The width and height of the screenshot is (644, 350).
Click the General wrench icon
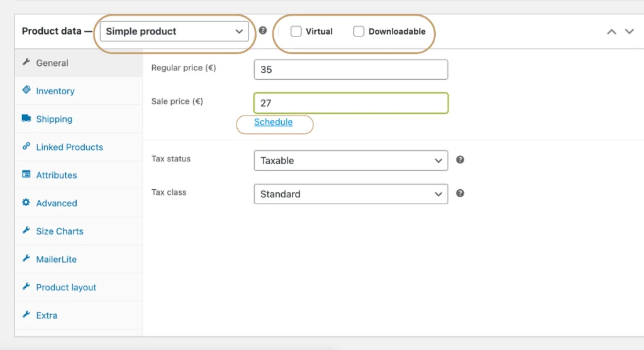pos(26,62)
